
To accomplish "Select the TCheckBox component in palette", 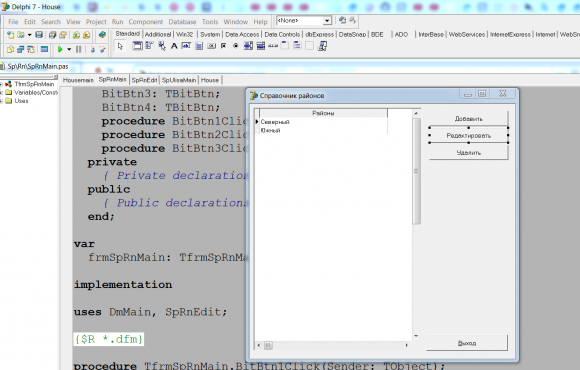I will [223, 46].
